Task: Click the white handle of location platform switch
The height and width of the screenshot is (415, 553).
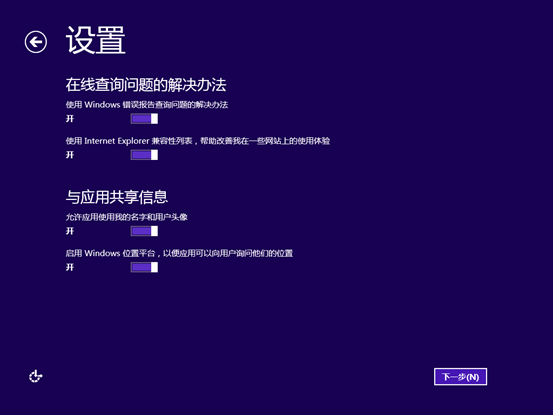Action: pyautogui.click(x=154, y=267)
